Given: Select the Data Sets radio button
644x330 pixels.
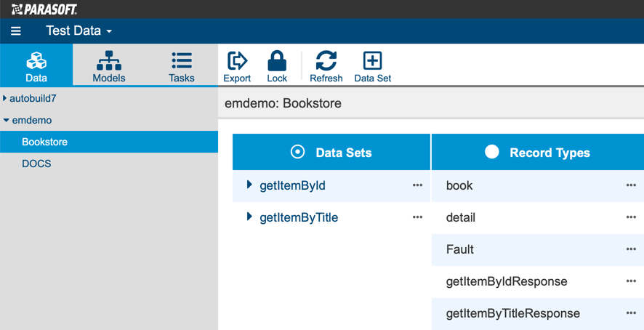Looking at the screenshot, I should [297, 152].
